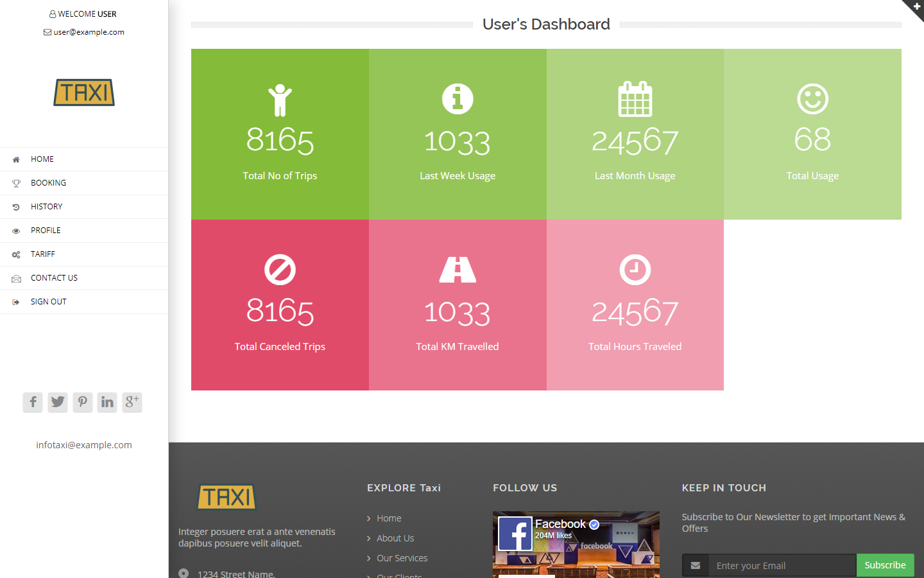Viewport: 924px width, 578px height.
Task: Click the Sign Out icon
Action: pyautogui.click(x=15, y=301)
